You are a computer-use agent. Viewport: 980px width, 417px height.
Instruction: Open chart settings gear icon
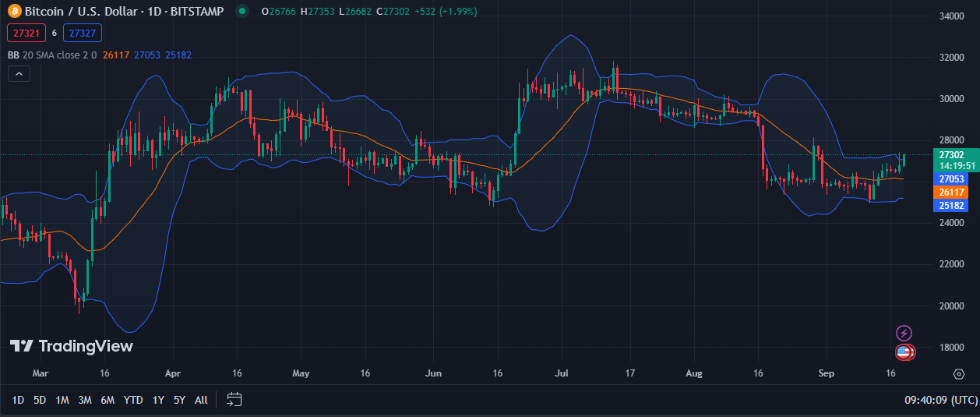959,374
